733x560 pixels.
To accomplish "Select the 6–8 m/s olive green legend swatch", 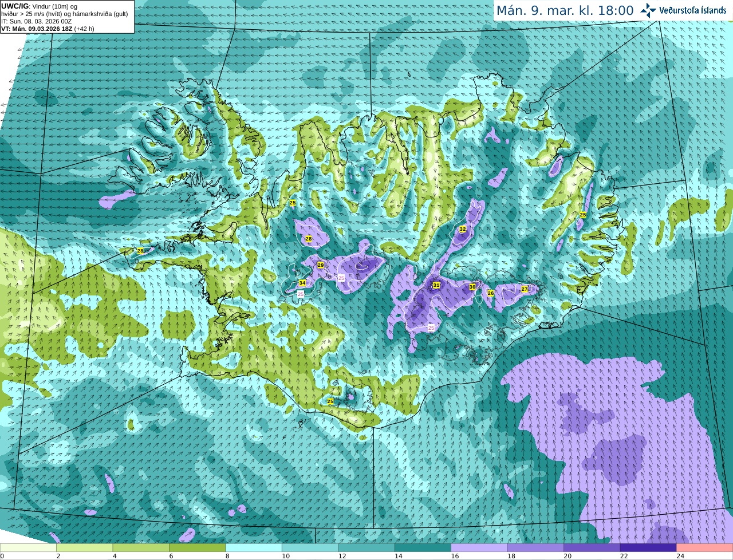I will (198, 547).
